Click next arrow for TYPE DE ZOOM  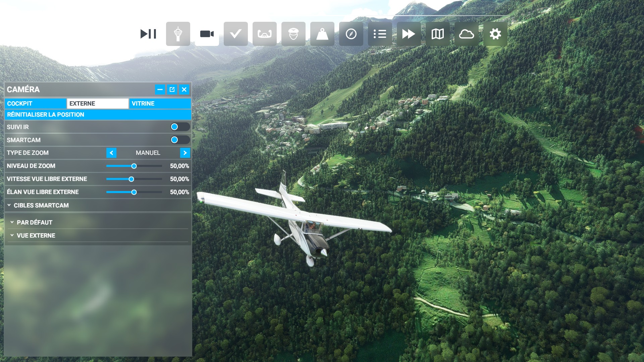pos(185,153)
